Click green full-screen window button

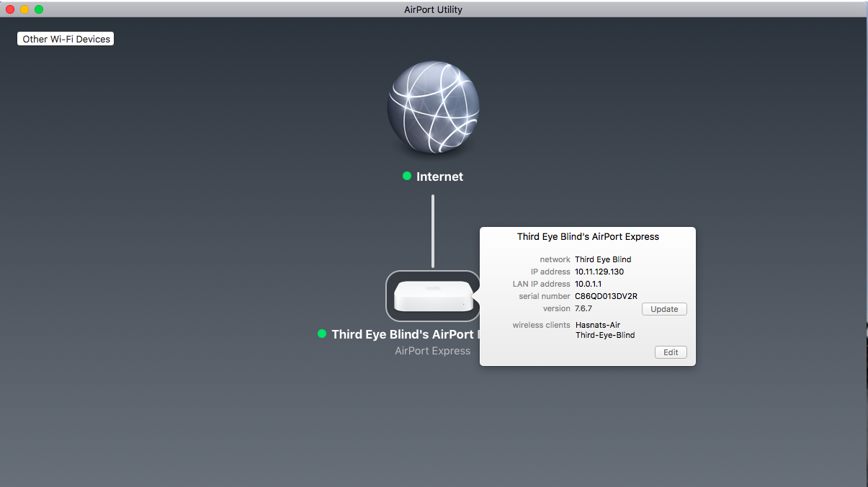click(39, 9)
